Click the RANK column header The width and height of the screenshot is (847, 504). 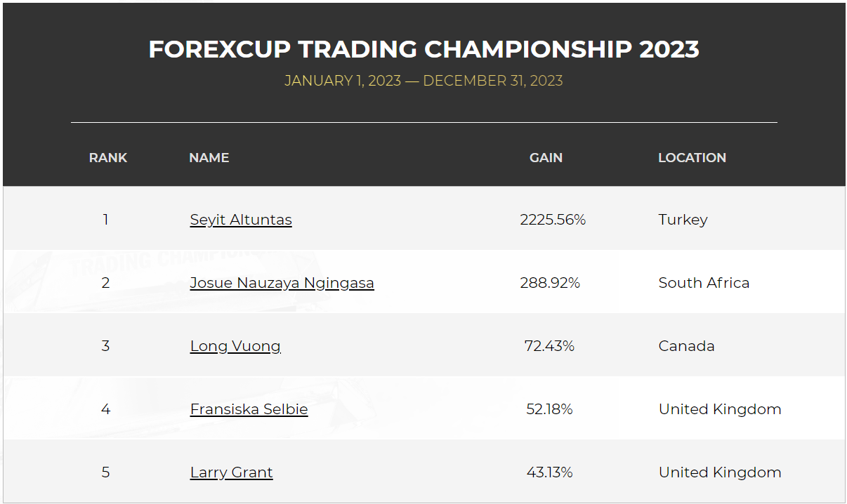108,158
